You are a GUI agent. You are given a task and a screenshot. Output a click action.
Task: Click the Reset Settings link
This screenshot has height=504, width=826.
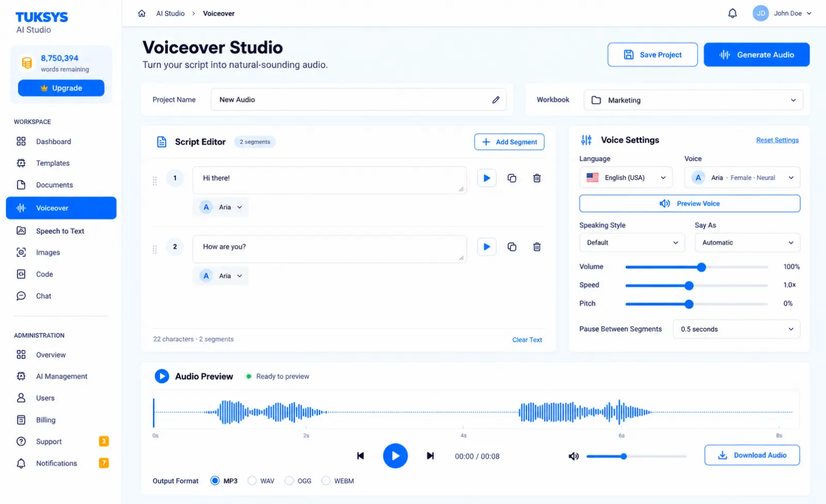tap(777, 140)
